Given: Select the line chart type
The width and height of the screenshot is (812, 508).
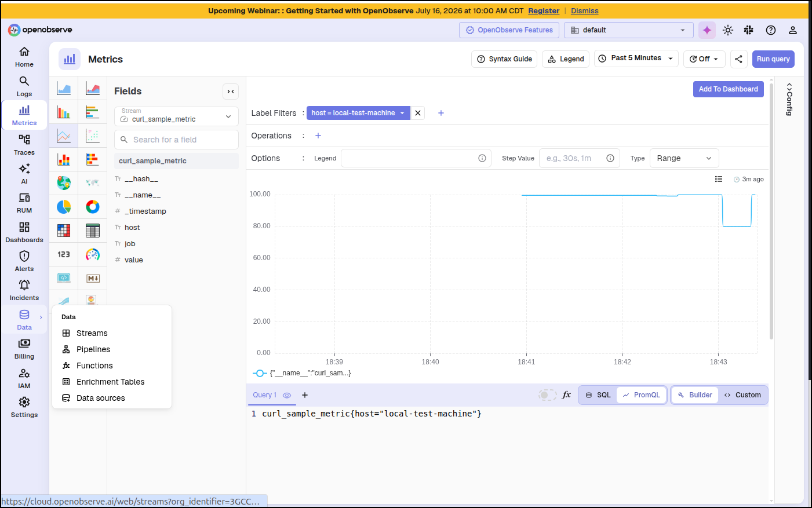Looking at the screenshot, I should click(64, 136).
